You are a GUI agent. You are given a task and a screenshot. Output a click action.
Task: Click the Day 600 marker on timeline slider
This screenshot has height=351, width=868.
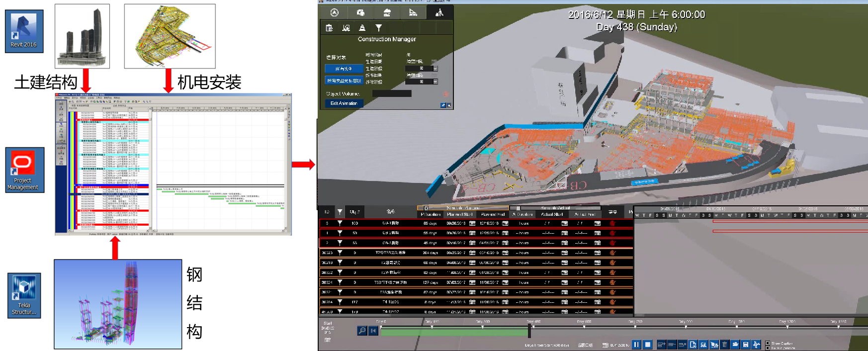click(x=584, y=327)
